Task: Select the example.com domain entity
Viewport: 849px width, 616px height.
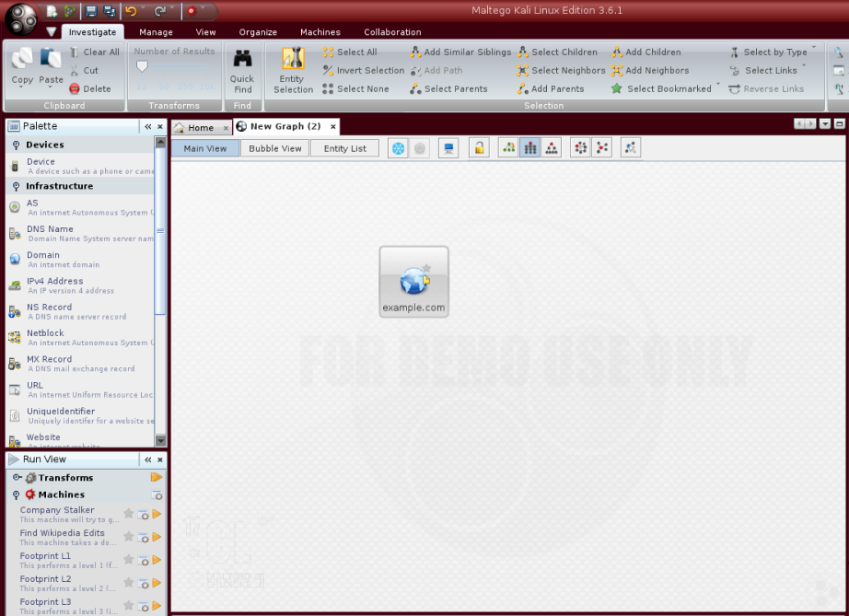Action: point(413,282)
